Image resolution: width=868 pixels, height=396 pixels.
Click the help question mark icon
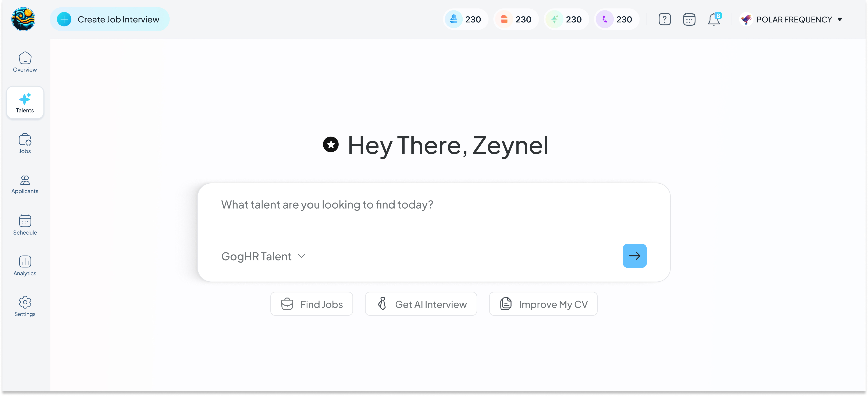tap(665, 19)
